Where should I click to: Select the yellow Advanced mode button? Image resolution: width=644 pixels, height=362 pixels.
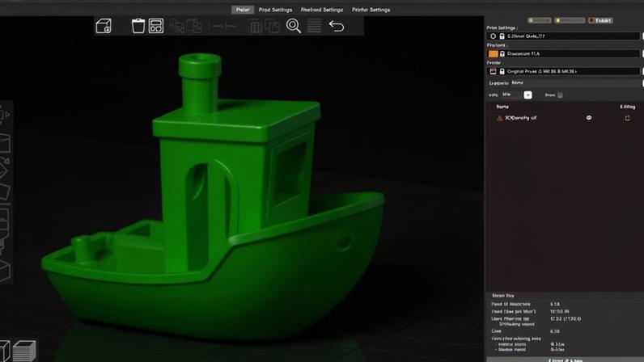(570, 20)
